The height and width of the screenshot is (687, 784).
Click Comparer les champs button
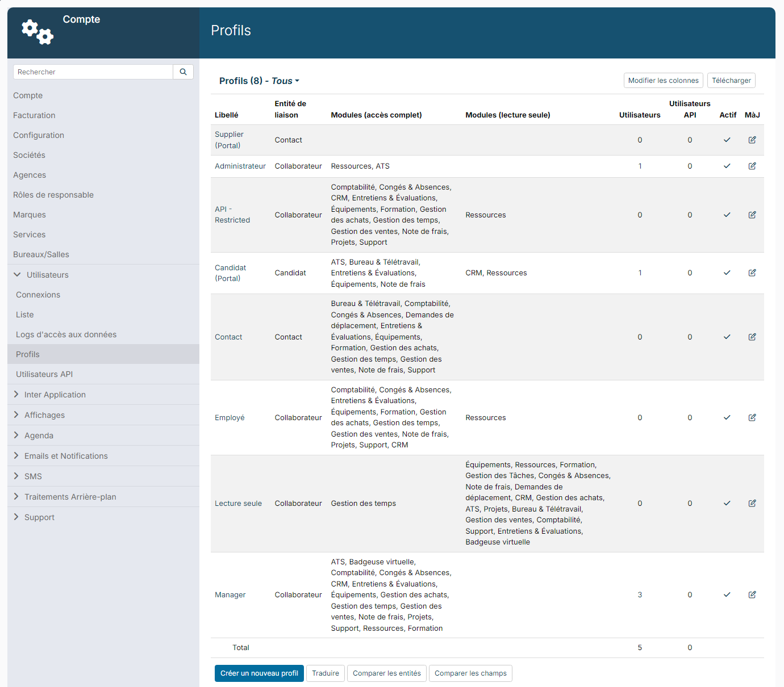tap(470, 673)
